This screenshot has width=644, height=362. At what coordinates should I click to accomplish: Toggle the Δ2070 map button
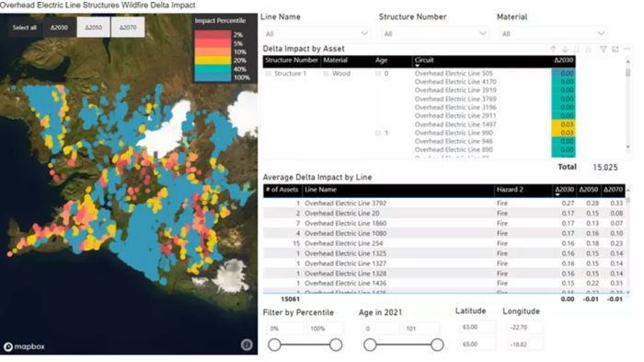pos(128,27)
